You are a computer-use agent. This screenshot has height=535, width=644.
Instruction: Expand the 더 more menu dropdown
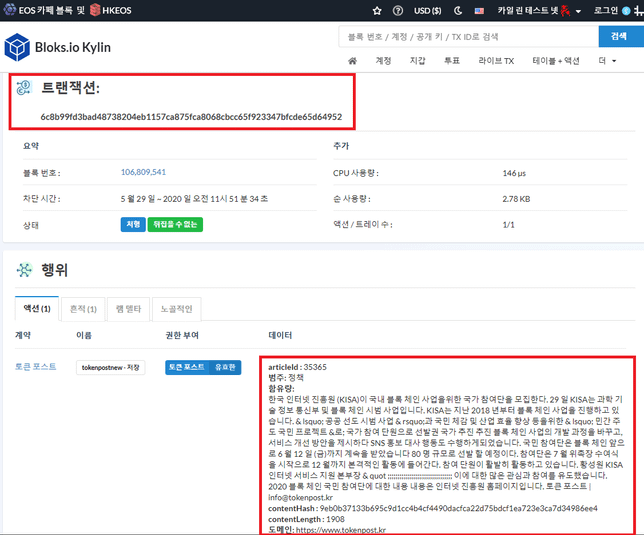pyautogui.click(x=607, y=61)
